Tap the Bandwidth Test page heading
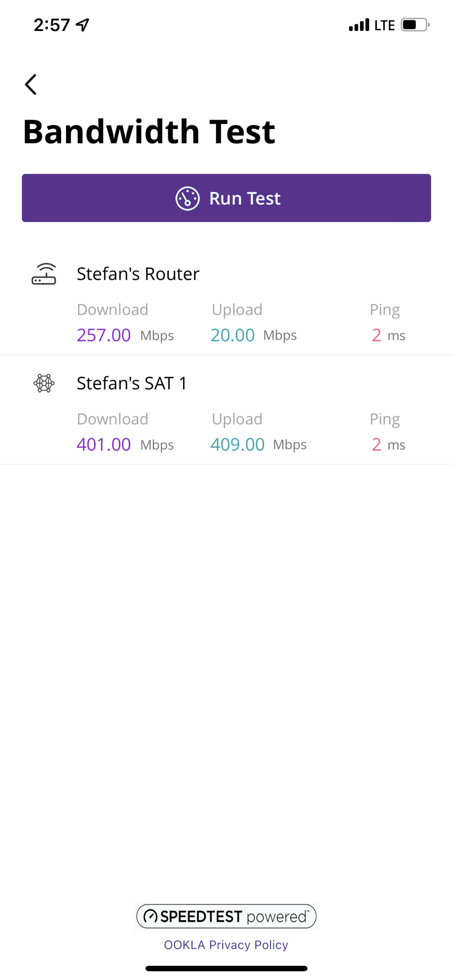 point(149,132)
